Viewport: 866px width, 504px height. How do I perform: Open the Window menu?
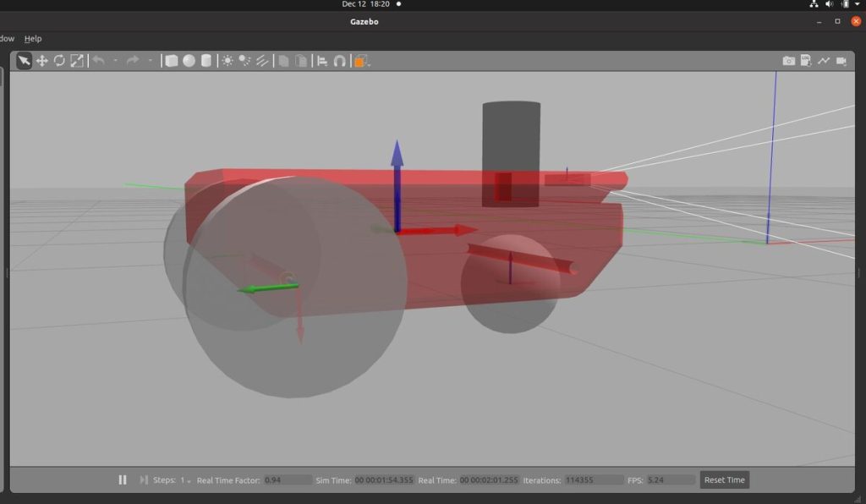click(5, 38)
